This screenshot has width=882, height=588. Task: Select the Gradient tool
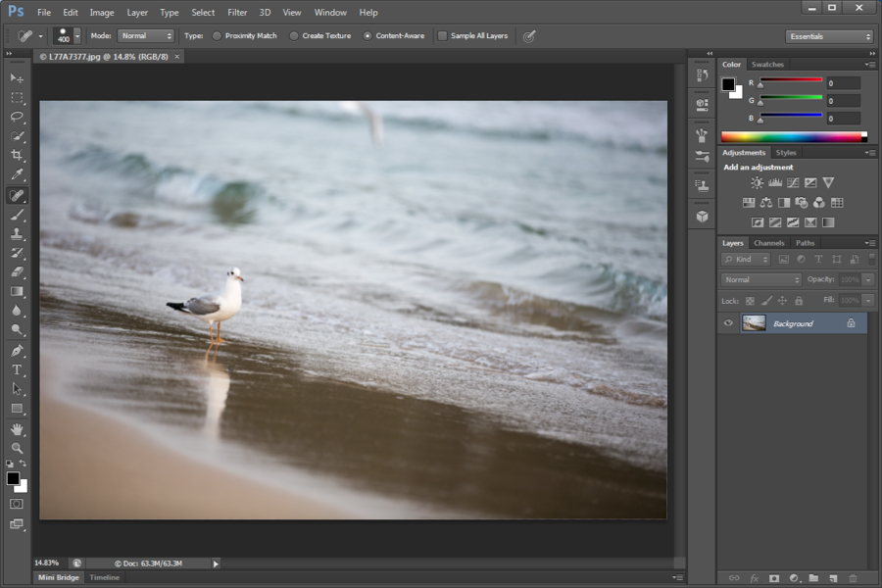click(x=17, y=291)
